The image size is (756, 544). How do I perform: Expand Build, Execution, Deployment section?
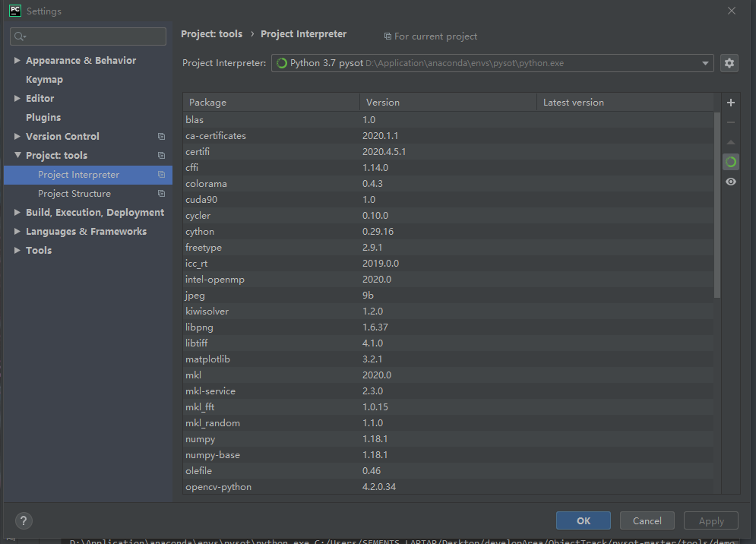pyautogui.click(x=17, y=212)
